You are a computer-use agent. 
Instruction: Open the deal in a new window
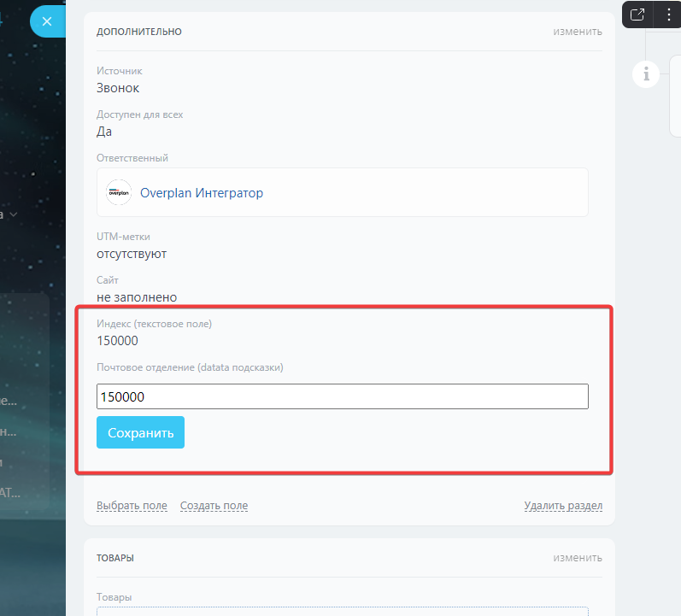[637, 14]
